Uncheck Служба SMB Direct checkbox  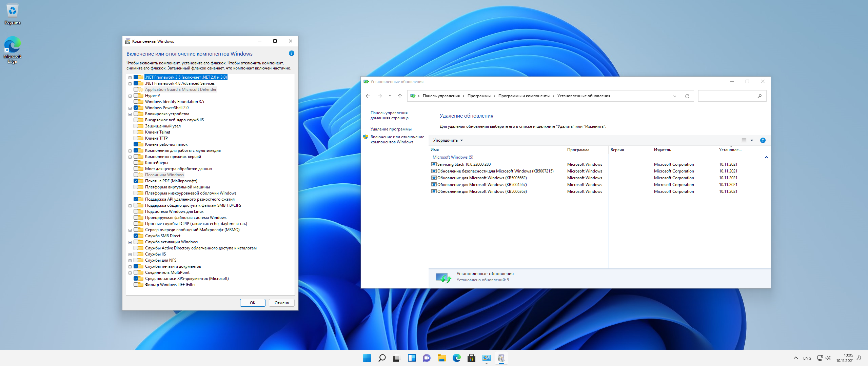coord(136,236)
